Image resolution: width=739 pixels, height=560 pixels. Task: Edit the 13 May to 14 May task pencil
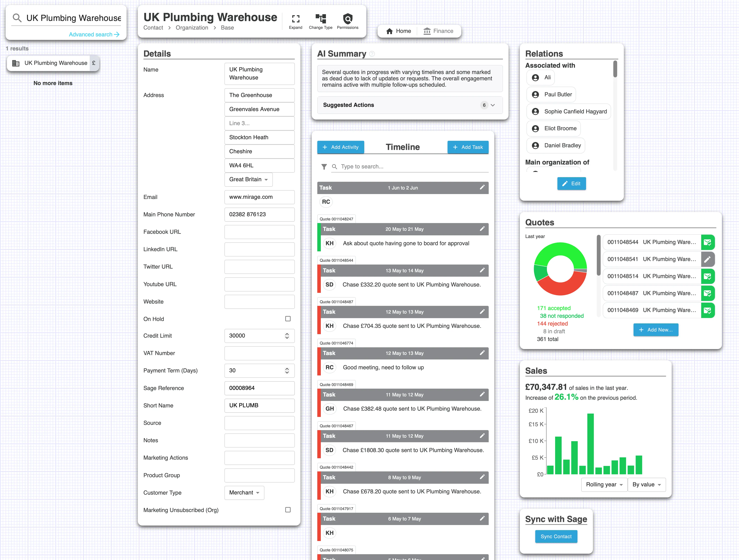(x=482, y=270)
